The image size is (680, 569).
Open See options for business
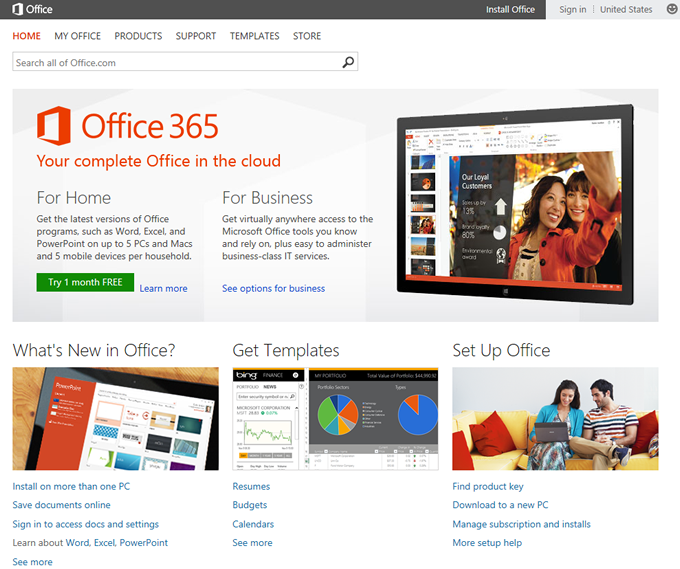[273, 288]
